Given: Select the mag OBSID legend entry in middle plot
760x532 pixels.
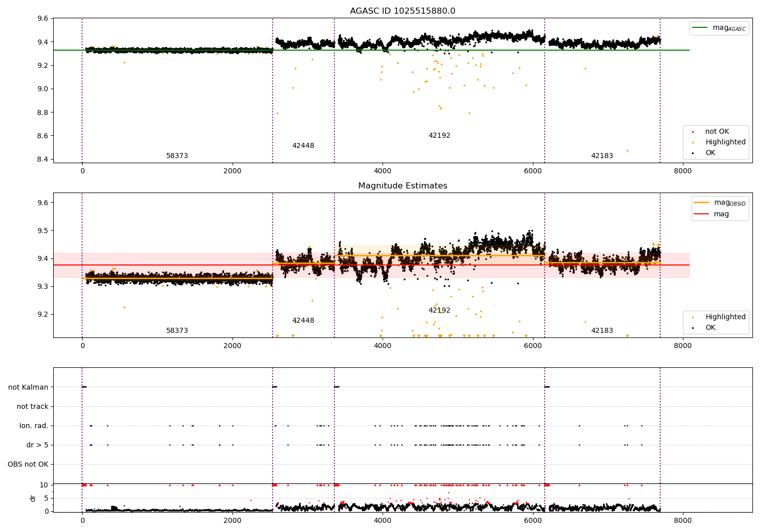Looking at the screenshot, I should pyautogui.click(x=719, y=203).
